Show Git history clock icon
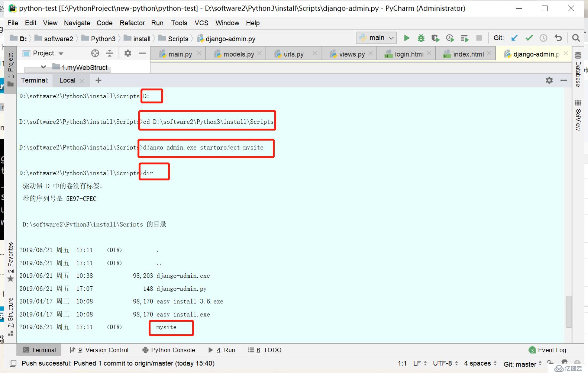The height and width of the screenshot is (373, 588). (x=543, y=38)
